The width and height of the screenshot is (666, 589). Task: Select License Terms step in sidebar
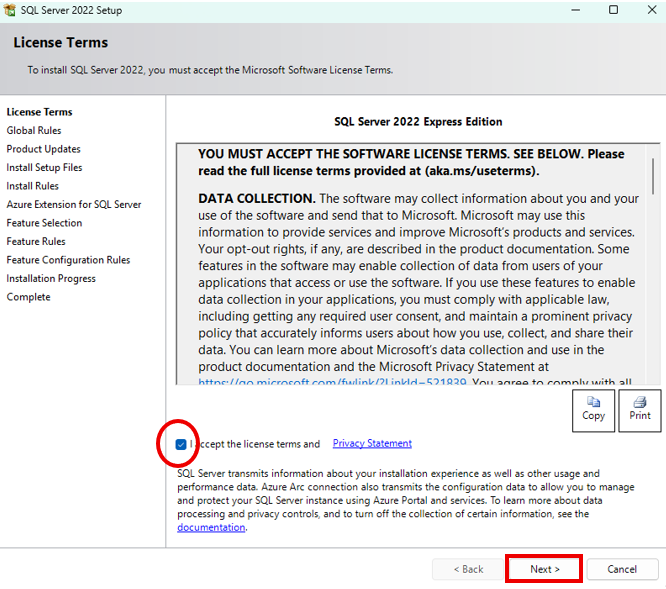40,112
